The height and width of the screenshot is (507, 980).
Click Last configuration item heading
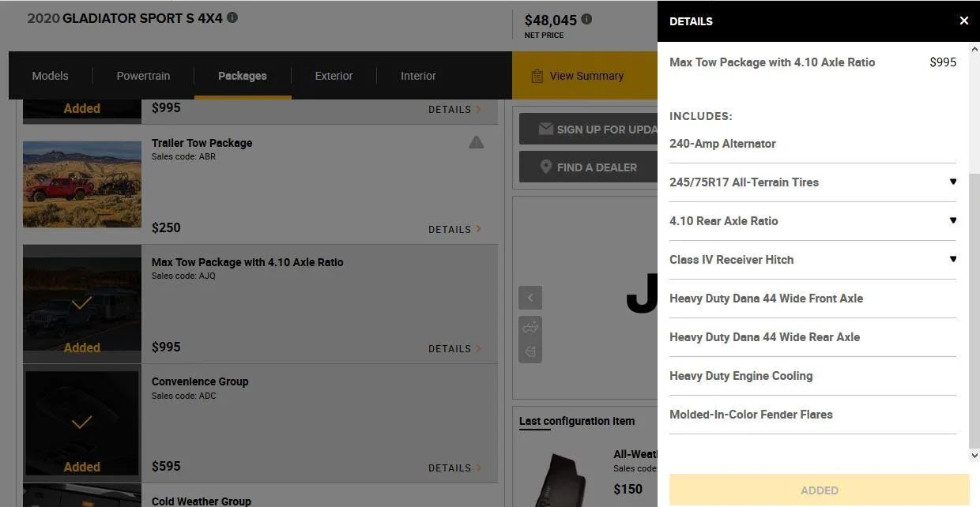(577, 421)
